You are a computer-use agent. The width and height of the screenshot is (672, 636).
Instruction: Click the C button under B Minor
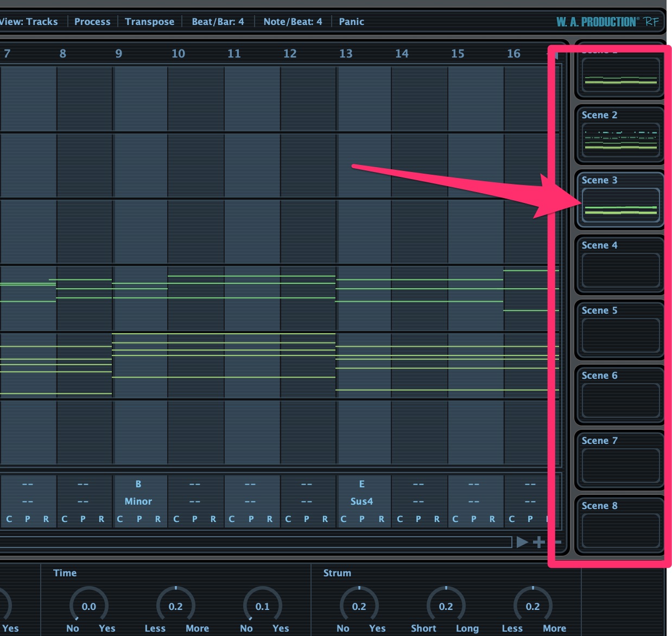pyautogui.click(x=120, y=519)
